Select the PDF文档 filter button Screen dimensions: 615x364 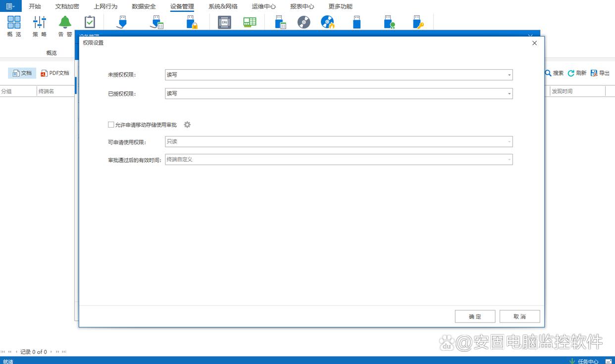55,73
